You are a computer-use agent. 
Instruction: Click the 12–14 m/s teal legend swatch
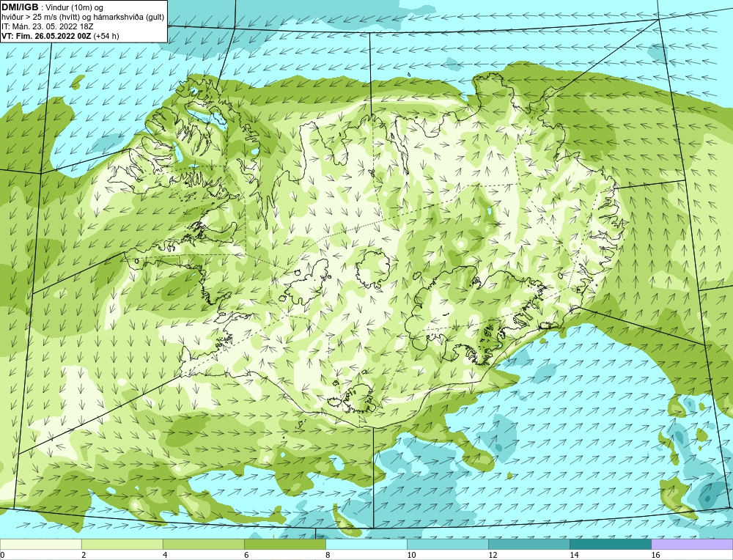[x=528, y=545]
